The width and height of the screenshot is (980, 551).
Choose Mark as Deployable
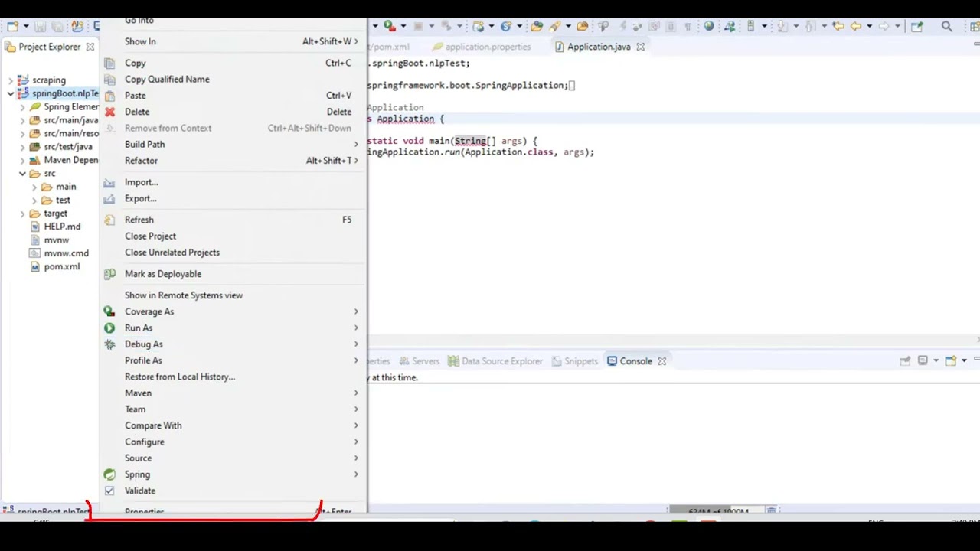click(x=234, y=274)
